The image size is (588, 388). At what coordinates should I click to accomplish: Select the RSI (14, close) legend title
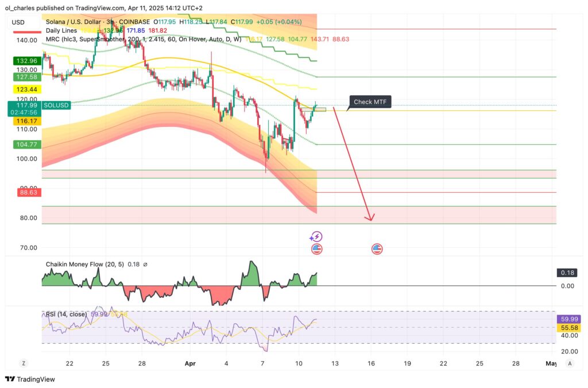pos(67,314)
